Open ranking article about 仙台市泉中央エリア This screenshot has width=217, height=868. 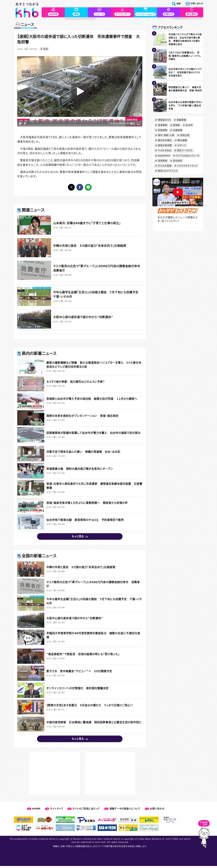[x=178, y=72]
